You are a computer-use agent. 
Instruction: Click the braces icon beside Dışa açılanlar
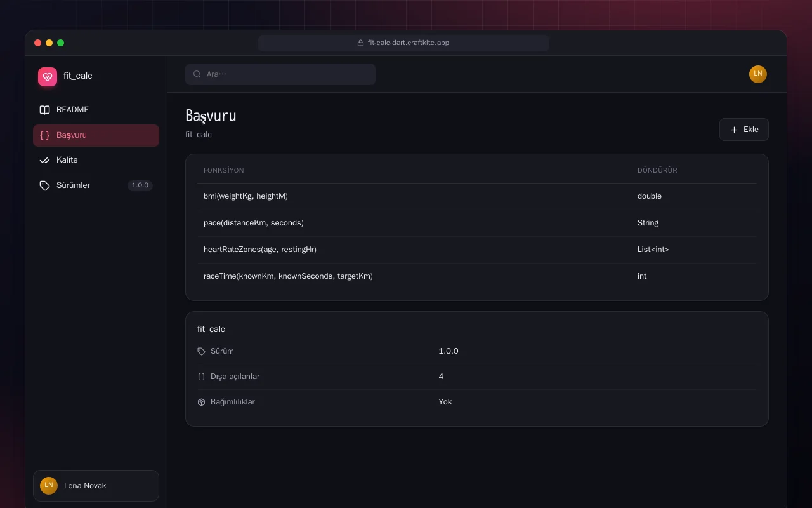(x=202, y=377)
